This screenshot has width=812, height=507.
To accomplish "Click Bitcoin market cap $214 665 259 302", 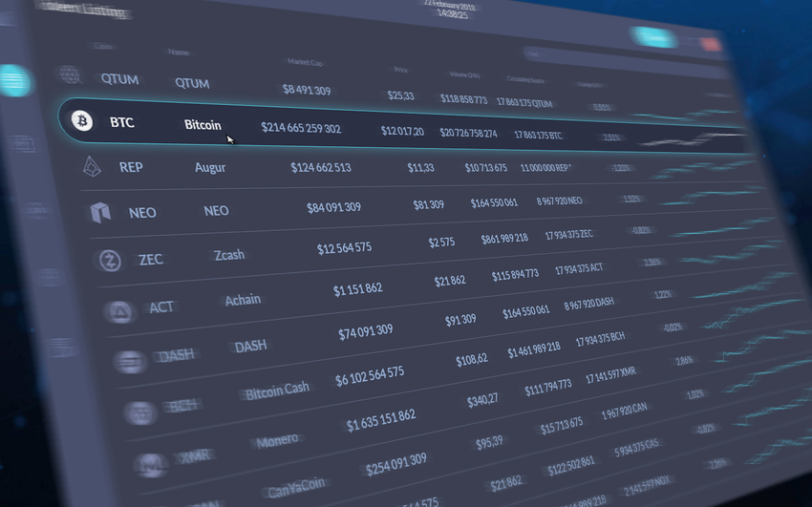I will click(x=301, y=128).
